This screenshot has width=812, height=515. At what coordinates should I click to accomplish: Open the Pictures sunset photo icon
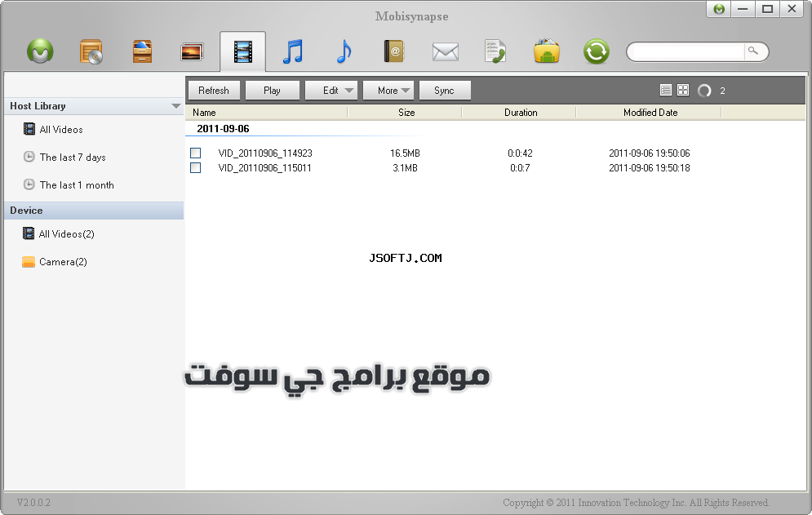point(192,51)
